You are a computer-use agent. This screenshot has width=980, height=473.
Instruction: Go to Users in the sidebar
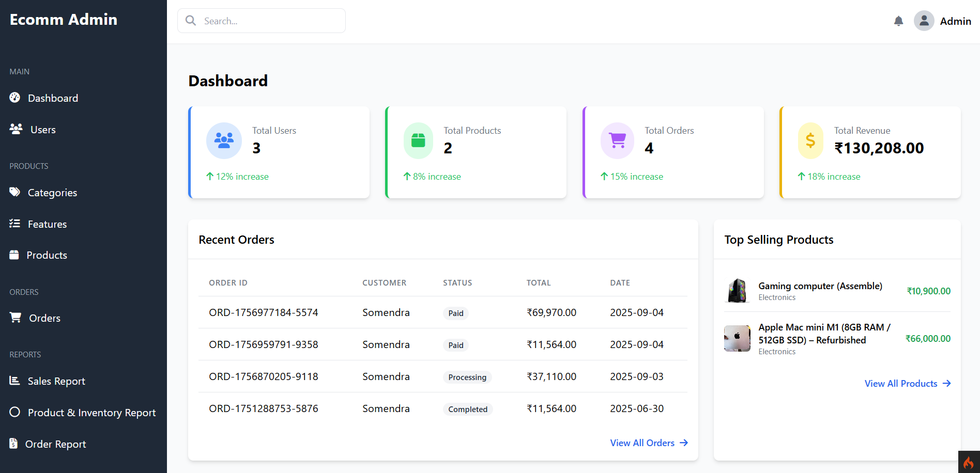43,130
